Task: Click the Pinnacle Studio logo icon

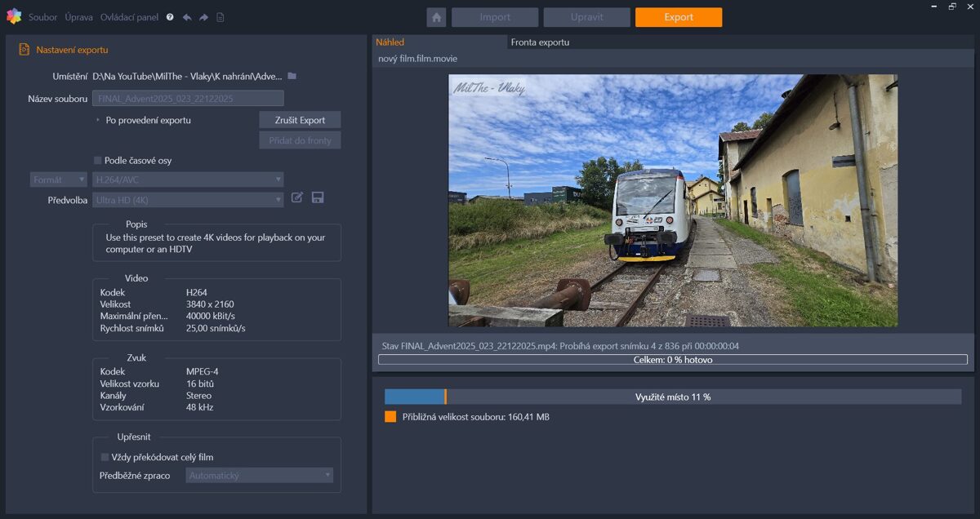Action: point(13,16)
